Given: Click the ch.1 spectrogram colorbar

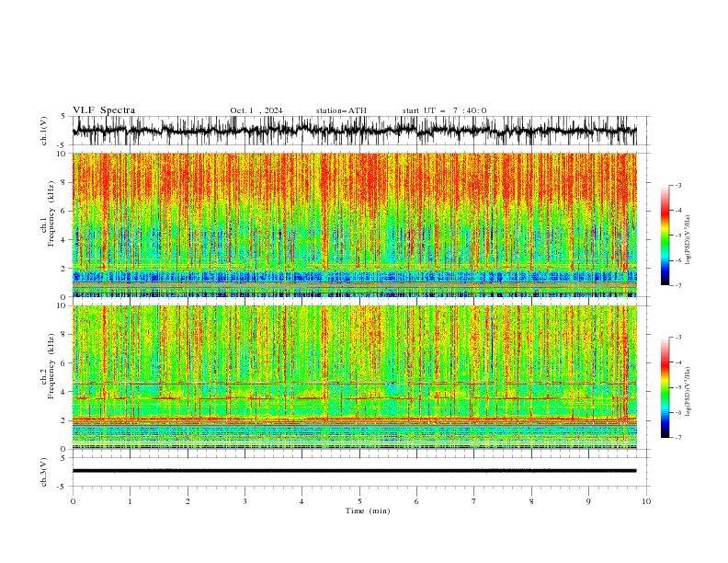Looking at the screenshot, I should point(665,236).
